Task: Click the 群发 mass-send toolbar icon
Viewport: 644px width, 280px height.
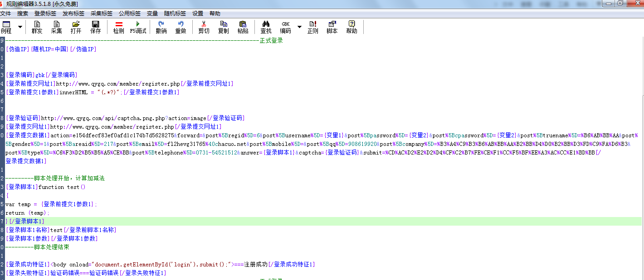Action: 37,27
